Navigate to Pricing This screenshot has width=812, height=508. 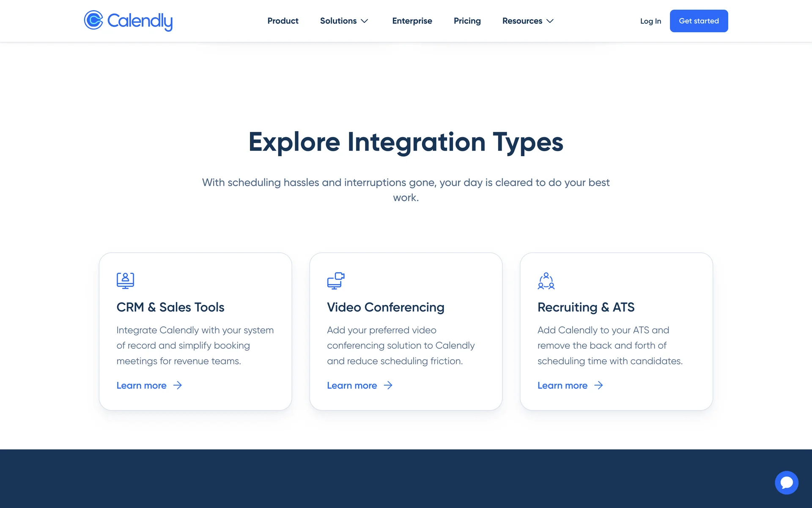[x=467, y=21]
